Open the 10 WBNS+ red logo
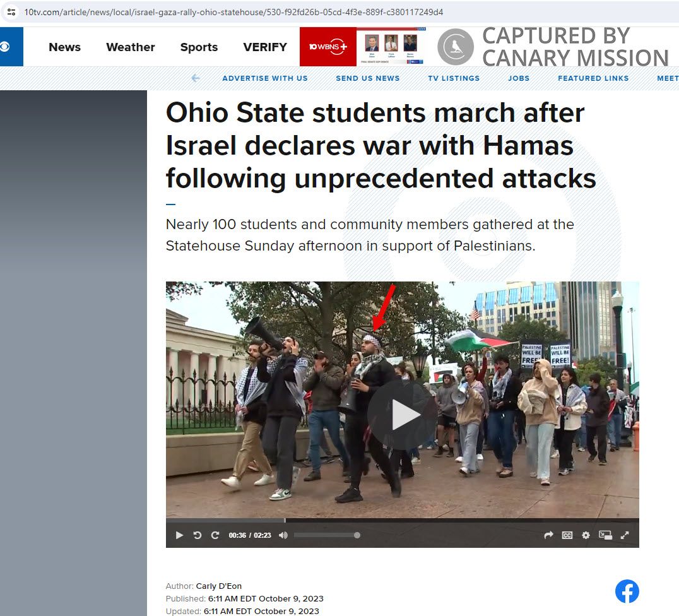679x616 pixels. (x=328, y=47)
